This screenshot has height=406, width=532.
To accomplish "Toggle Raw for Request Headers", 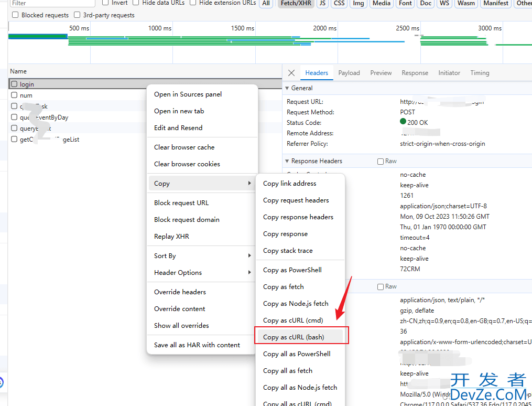I will 381,287.
